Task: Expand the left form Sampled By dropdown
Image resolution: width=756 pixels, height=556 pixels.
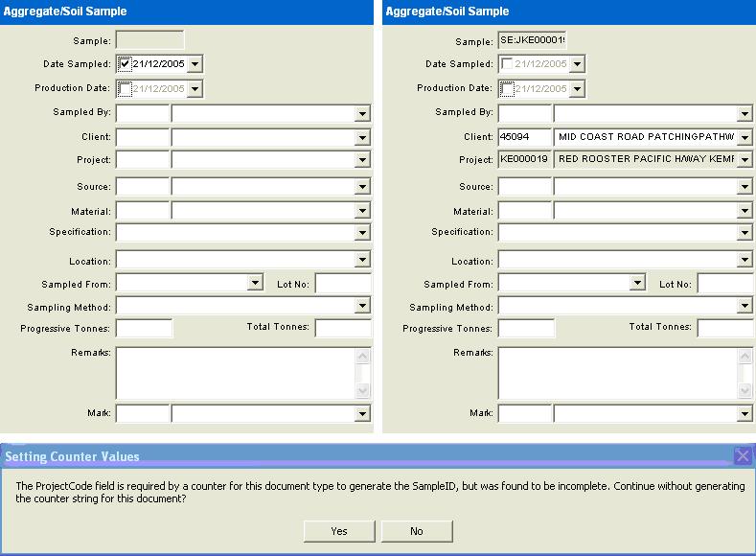Action: click(x=361, y=114)
